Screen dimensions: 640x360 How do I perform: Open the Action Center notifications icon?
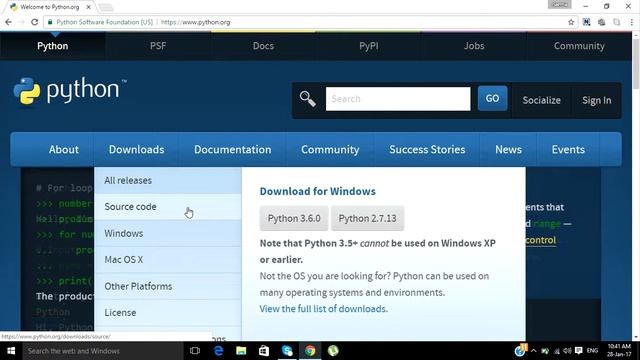[x=578, y=351]
